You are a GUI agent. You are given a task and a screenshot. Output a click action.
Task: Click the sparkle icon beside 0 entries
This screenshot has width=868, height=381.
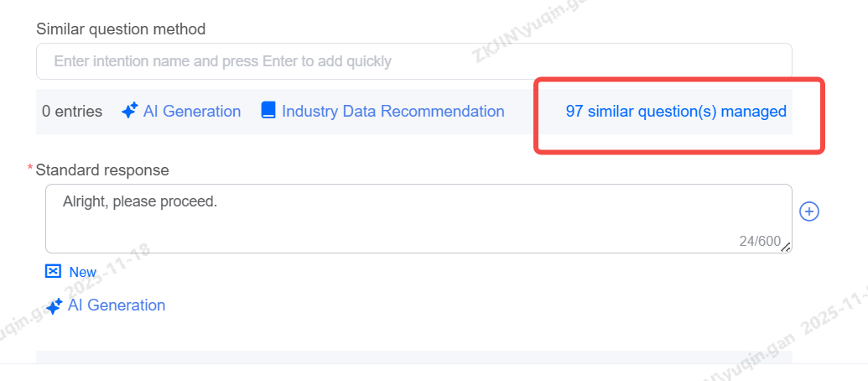pyautogui.click(x=129, y=111)
